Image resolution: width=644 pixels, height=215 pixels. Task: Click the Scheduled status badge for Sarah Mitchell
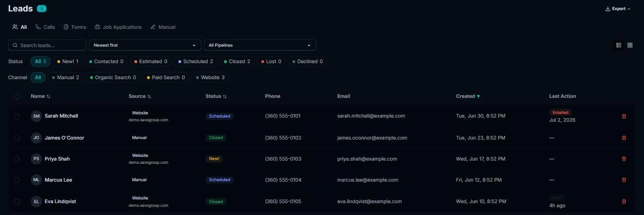(220, 116)
